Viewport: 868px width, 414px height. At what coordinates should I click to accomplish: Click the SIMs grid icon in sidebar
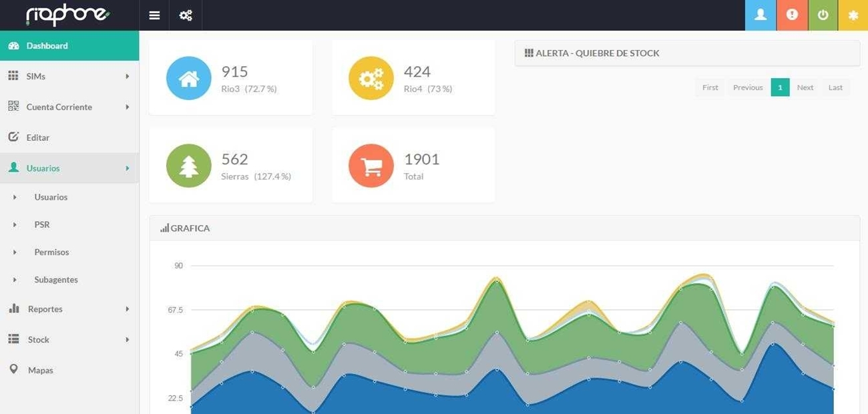click(13, 76)
